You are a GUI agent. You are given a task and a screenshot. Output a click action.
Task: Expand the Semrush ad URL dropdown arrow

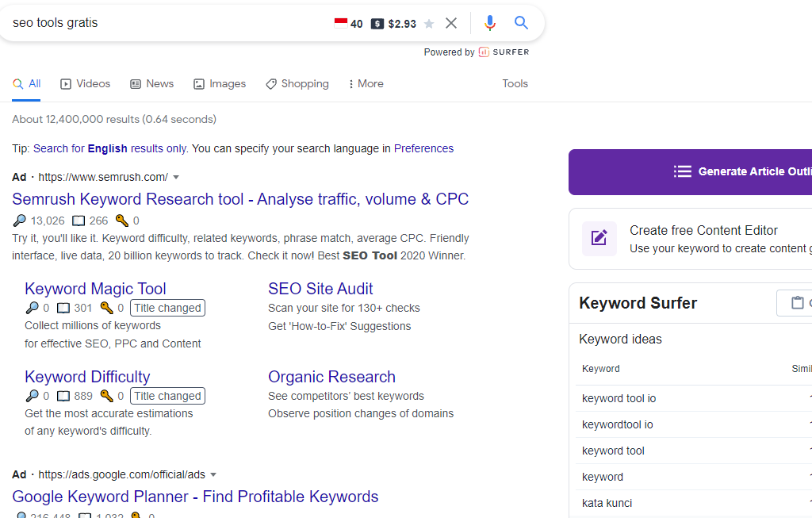[176, 177]
